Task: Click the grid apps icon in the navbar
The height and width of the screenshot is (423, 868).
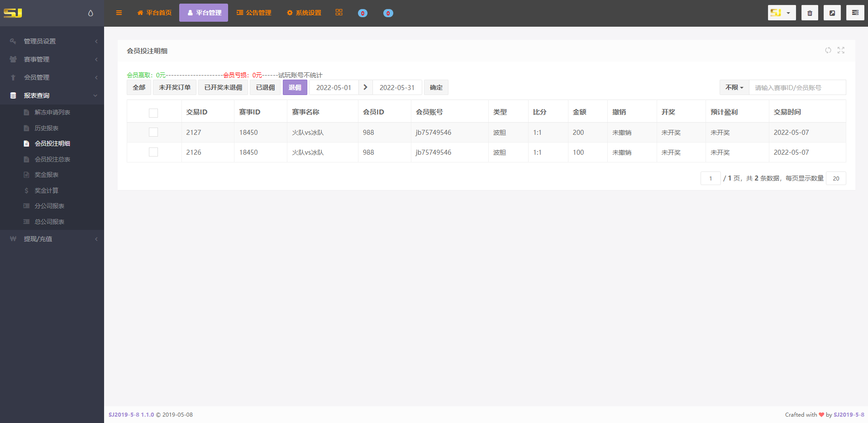Action: 339,13
